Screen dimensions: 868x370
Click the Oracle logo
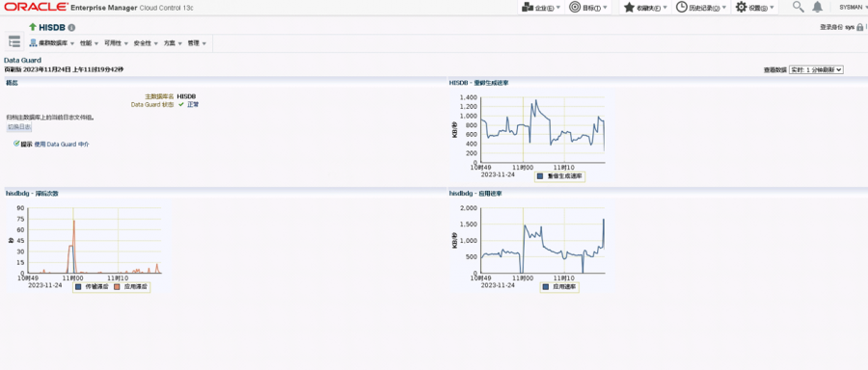(x=36, y=8)
